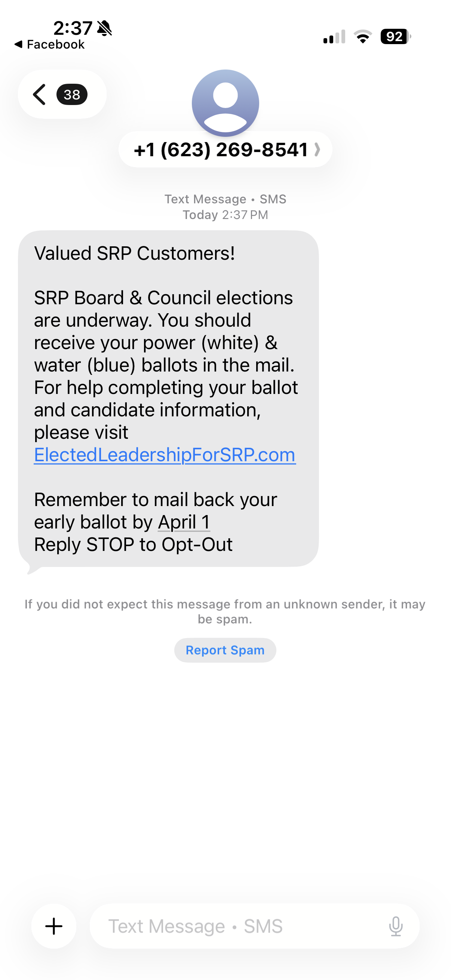
Task: Expand contact details via phone number chevron
Action: point(317,150)
